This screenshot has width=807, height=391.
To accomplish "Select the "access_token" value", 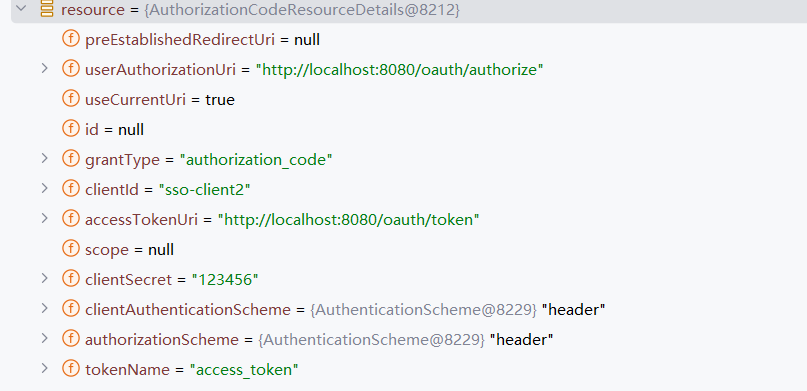I will (x=244, y=370).
